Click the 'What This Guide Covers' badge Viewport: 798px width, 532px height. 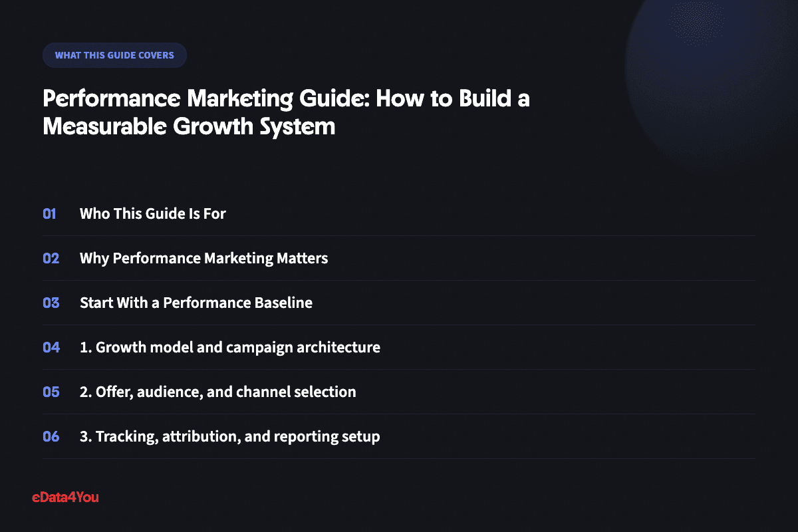pos(114,55)
